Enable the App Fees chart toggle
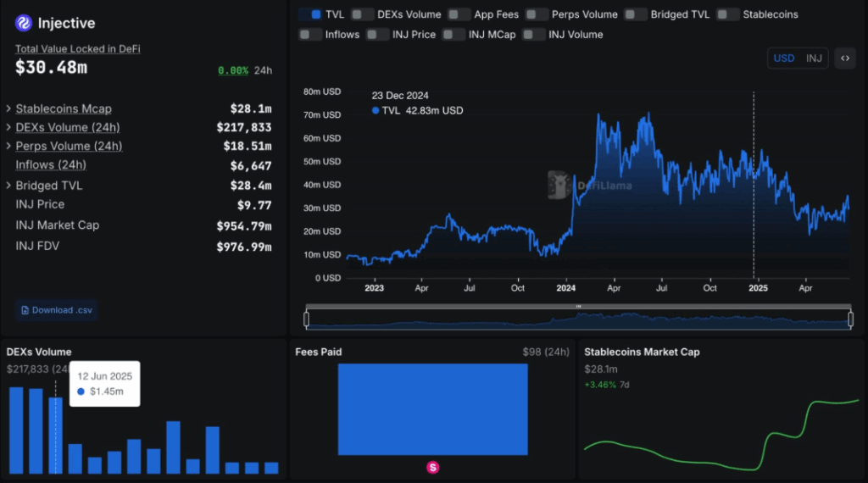This screenshot has width=868, height=483. 459,14
